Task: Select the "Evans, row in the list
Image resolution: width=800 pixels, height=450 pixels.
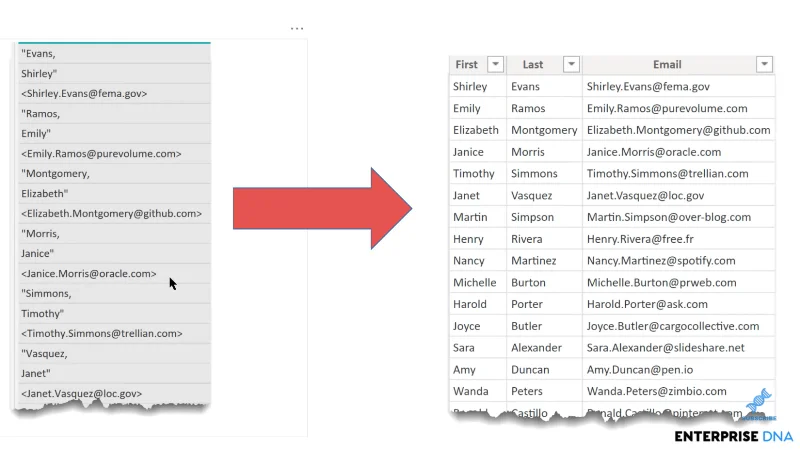Action: pos(114,54)
